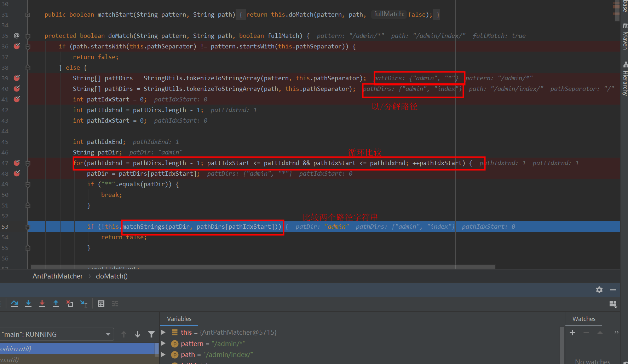Select the second ro.util stack frame
Screen dimensions: 628x364
(77, 359)
